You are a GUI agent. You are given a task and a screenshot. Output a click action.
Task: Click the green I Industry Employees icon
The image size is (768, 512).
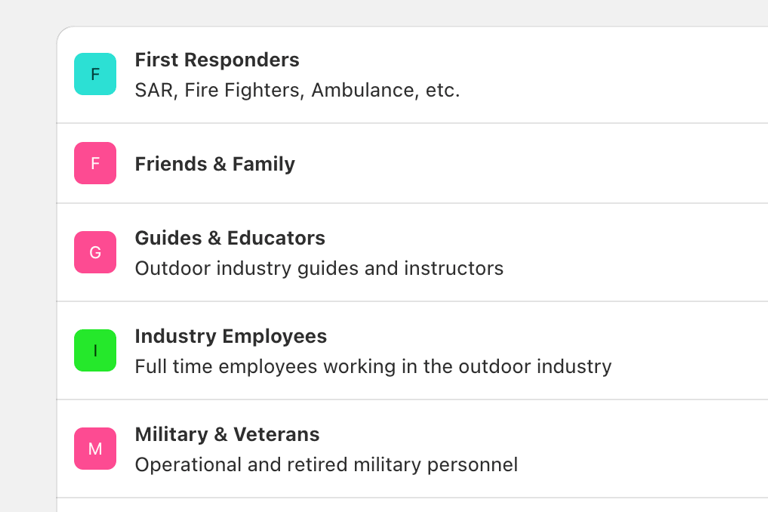95,350
